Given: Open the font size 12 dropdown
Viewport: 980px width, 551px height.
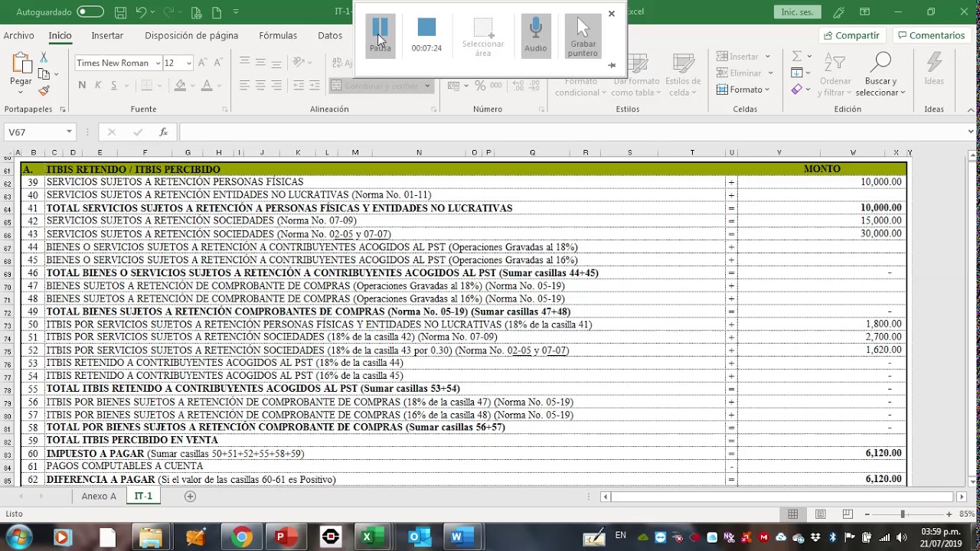Looking at the screenshot, I should point(189,64).
